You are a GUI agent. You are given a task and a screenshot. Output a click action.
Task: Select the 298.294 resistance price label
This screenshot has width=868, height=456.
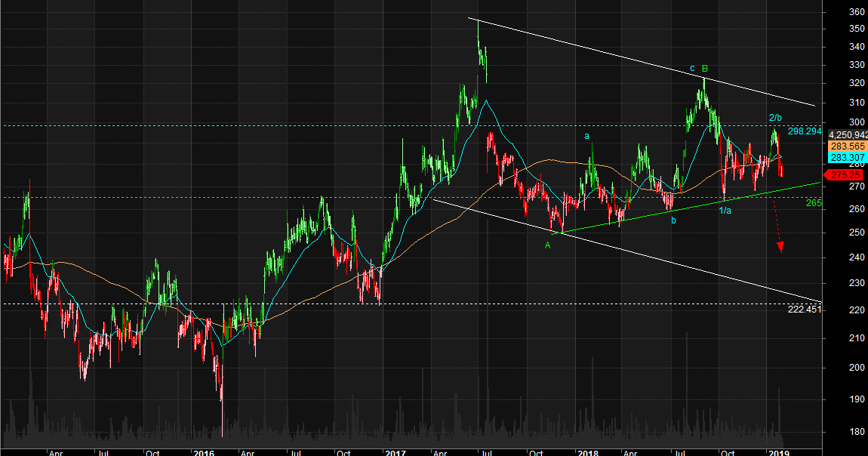tap(805, 130)
